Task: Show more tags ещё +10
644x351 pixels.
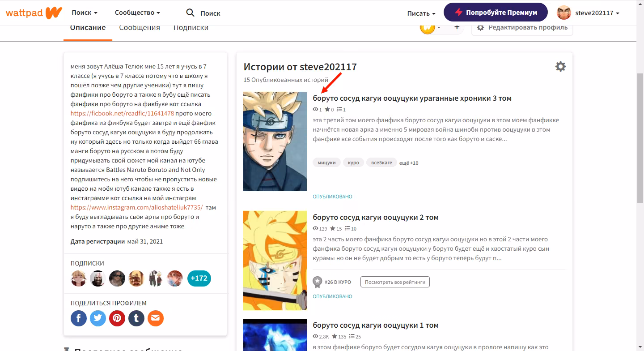Action: click(409, 163)
